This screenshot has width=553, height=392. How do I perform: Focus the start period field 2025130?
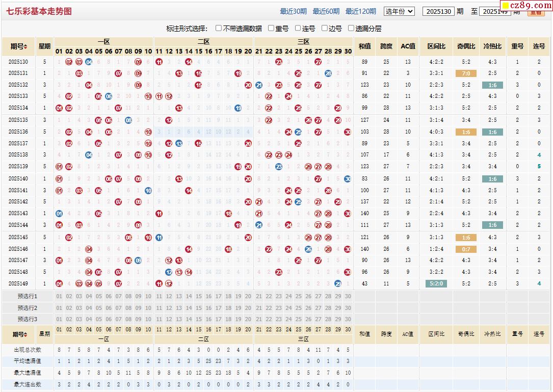pyautogui.click(x=438, y=11)
